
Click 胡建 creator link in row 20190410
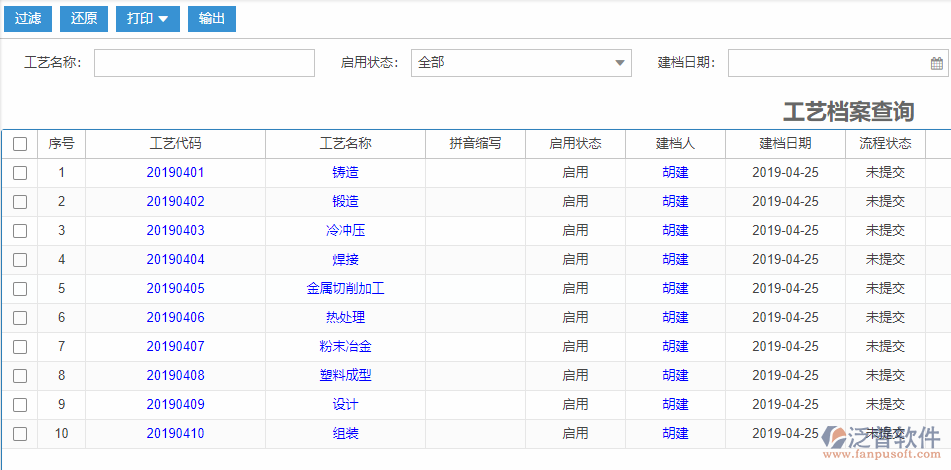676,434
